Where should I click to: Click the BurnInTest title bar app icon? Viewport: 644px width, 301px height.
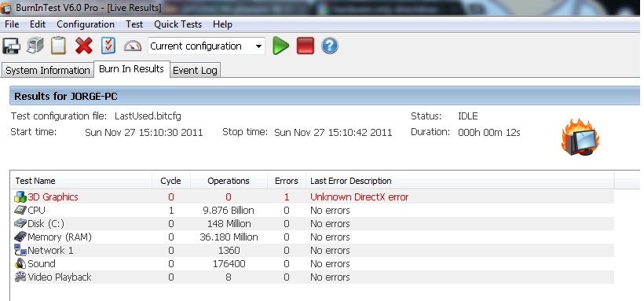click(x=6, y=8)
